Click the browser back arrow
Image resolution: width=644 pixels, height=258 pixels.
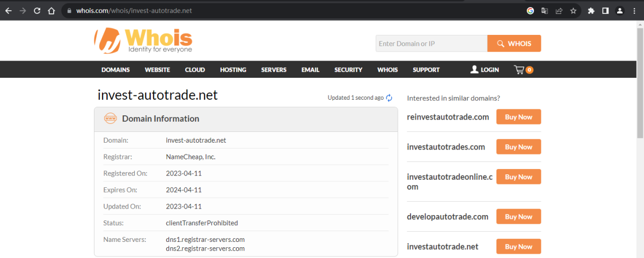click(x=9, y=11)
